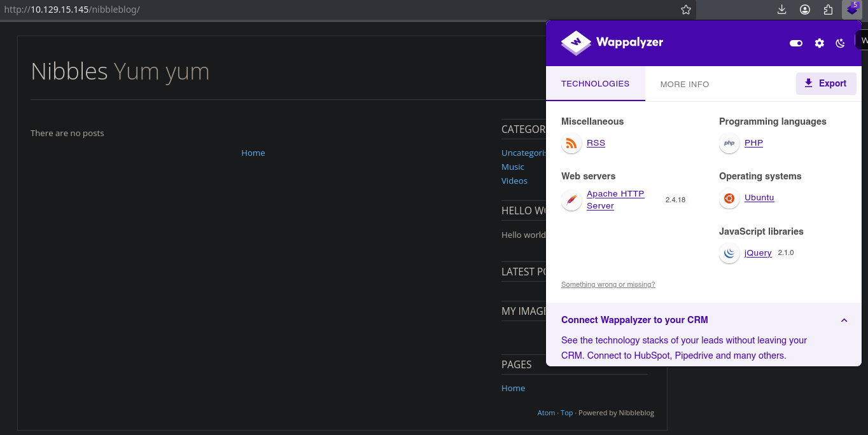Screen dimensions: 868x435
Task: Open the browser downloads icon
Action: [x=782, y=10]
